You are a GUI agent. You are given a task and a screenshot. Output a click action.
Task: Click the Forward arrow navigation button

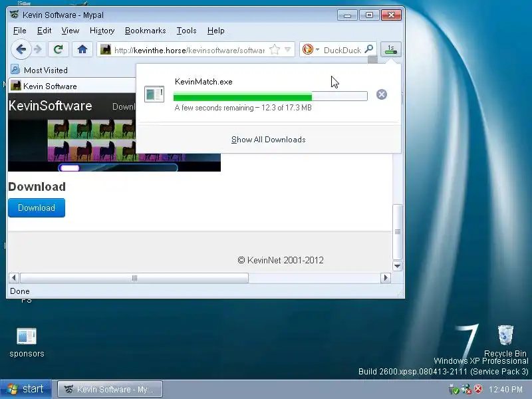pyautogui.click(x=38, y=49)
